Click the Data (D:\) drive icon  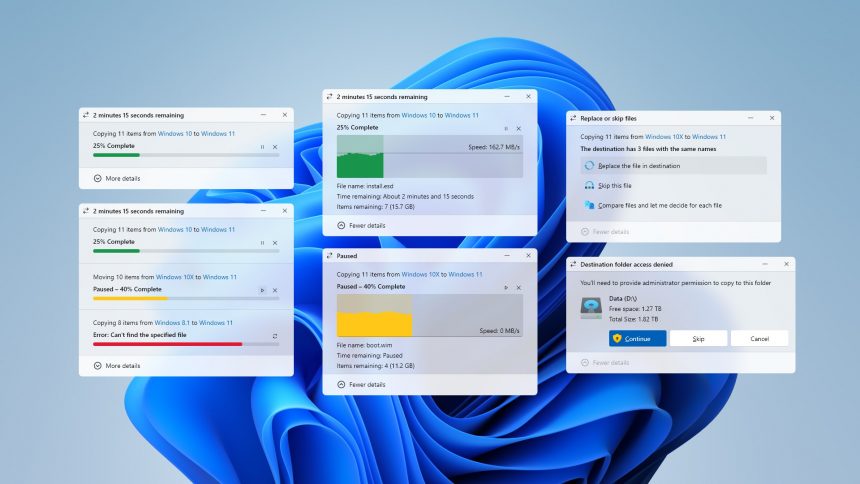(591, 308)
